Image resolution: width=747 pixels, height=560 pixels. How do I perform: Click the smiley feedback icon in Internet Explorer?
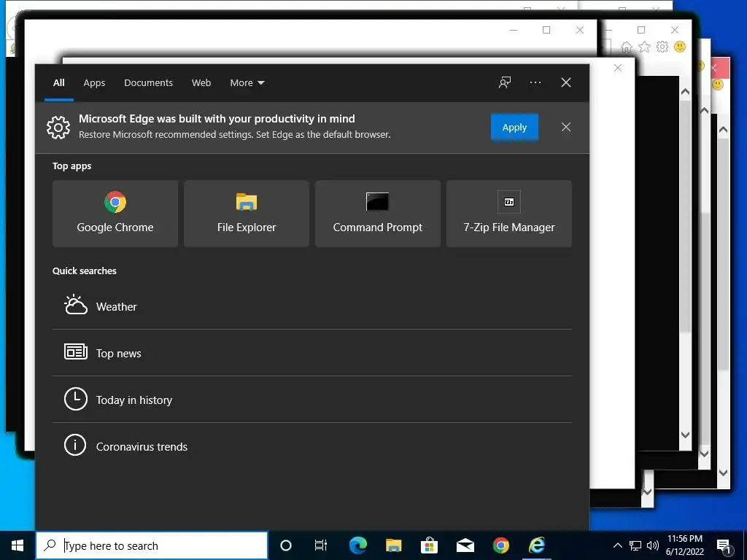681,47
